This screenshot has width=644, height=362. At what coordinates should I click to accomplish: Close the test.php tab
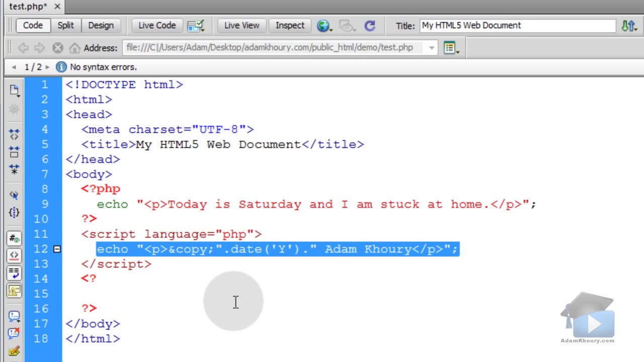pyautogui.click(x=57, y=7)
